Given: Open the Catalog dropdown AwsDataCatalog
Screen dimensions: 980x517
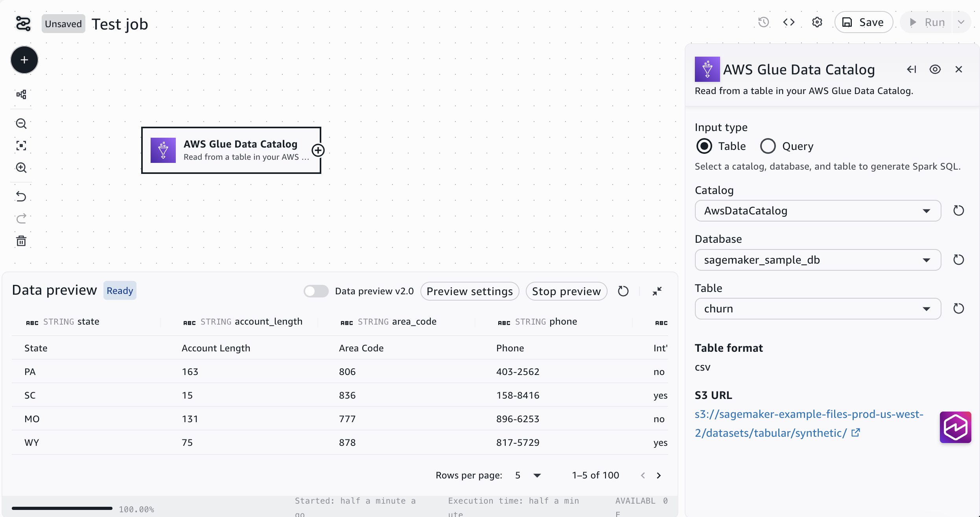Looking at the screenshot, I should pyautogui.click(x=818, y=210).
